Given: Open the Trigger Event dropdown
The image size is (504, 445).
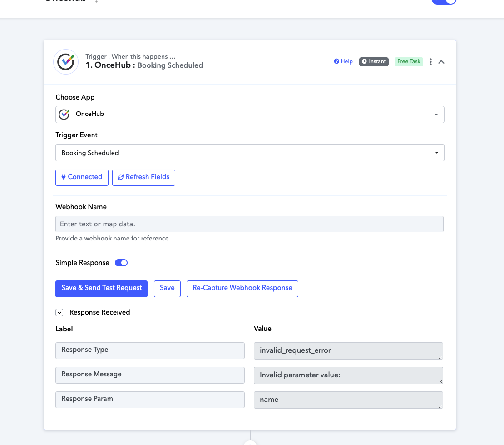Looking at the screenshot, I should click(x=250, y=153).
